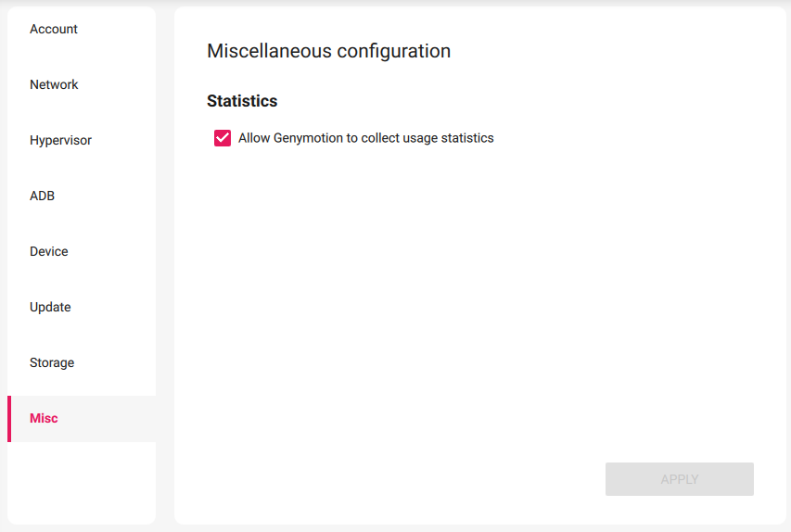
Task: Open the Device tab
Action: pyautogui.click(x=48, y=252)
